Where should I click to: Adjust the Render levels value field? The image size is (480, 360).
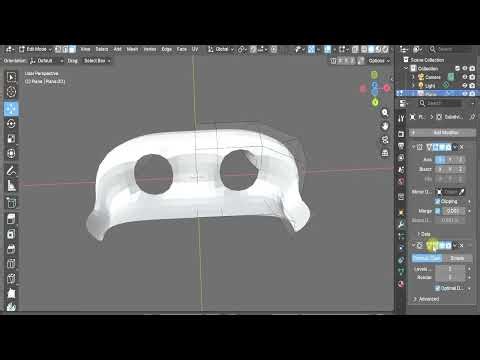pos(450,277)
